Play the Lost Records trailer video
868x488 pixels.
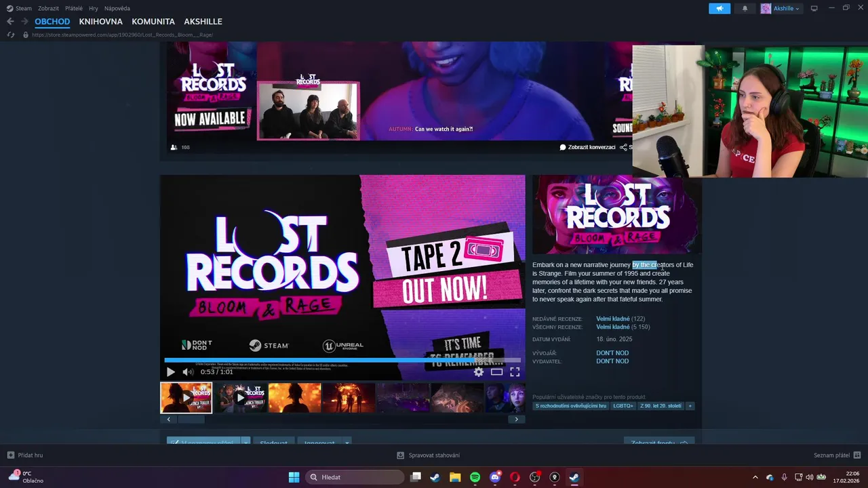click(x=170, y=371)
